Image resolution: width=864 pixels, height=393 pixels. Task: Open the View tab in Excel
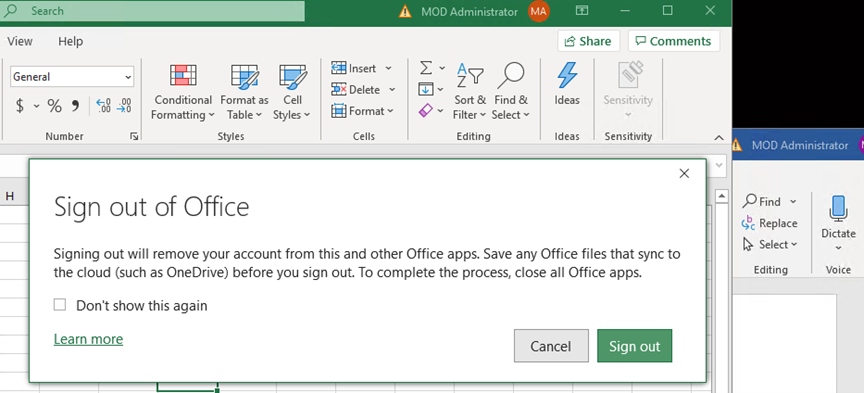(x=20, y=41)
